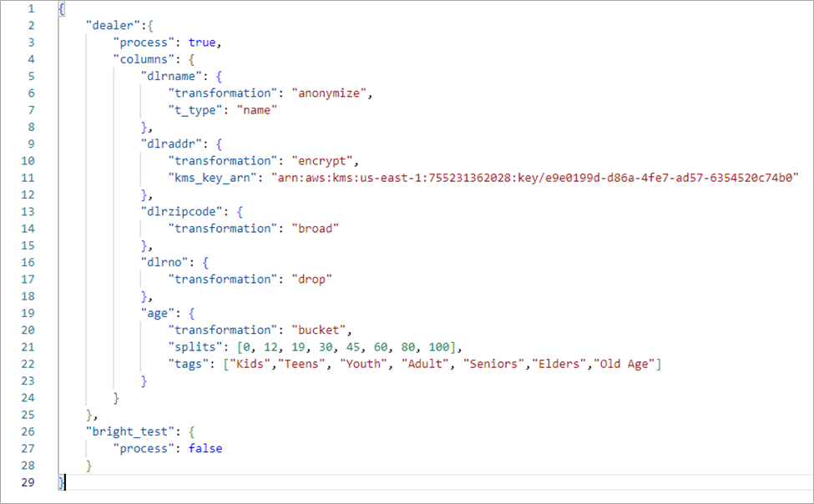Click the false value on line 27
This screenshot has width=814, height=504.
click(205, 448)
